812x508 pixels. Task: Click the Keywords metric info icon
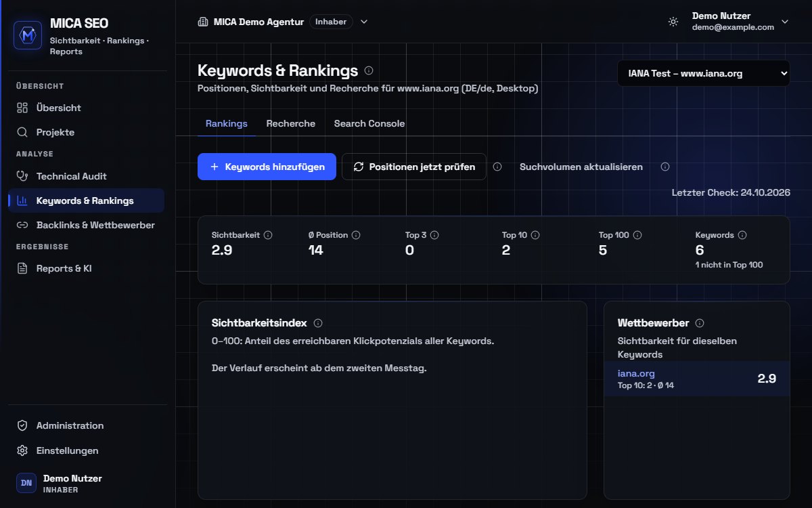(x=742, y=235)
